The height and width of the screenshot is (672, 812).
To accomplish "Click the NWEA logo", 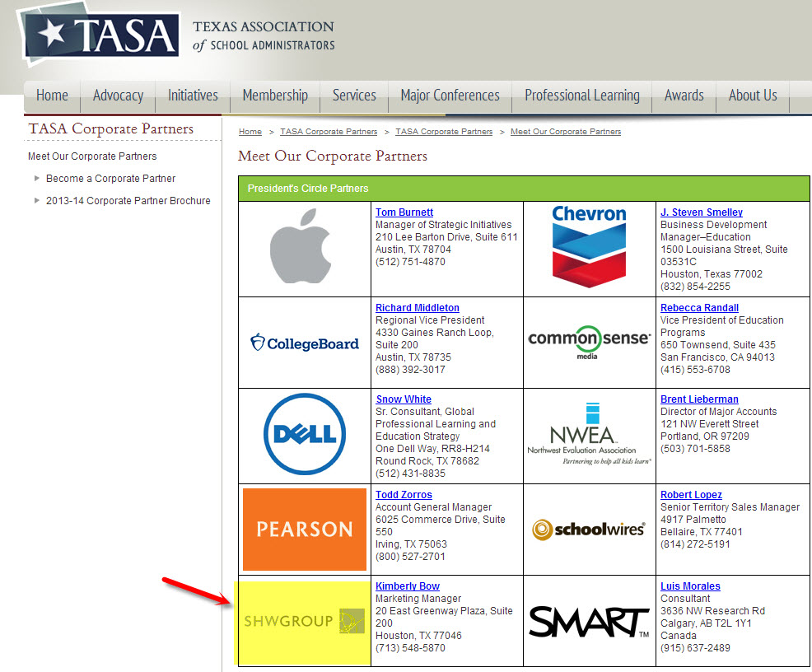I will 589,434.
